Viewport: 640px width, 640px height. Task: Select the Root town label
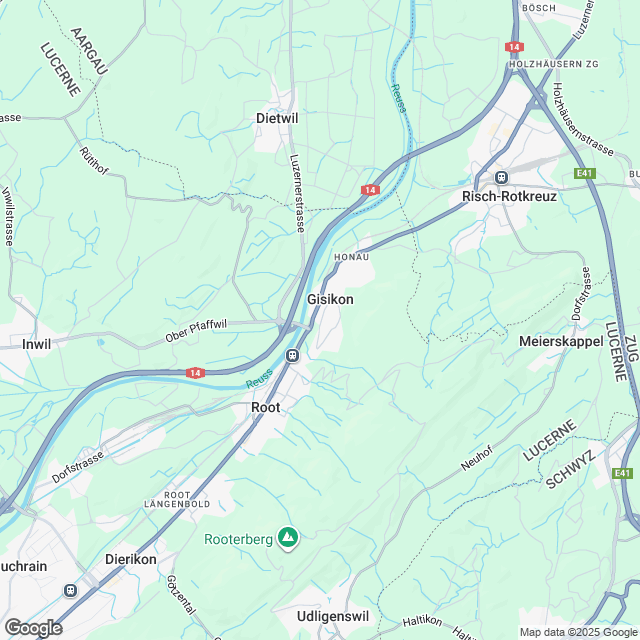pyautogui.click(x=266, y=407)
